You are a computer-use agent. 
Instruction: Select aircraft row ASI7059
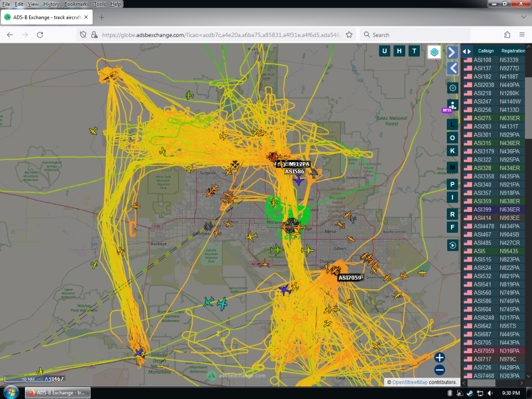[x=494, y=351]
